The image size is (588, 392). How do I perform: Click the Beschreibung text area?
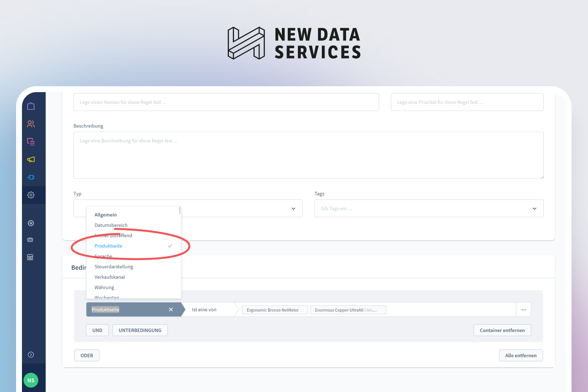pyautogui.click(x=309, y=155)
